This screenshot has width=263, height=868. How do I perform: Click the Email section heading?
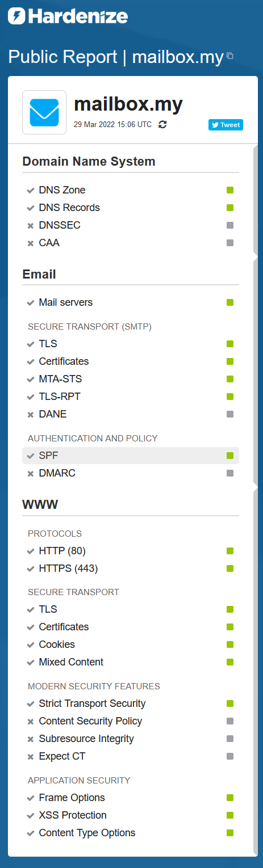click(x=39, y=275)
